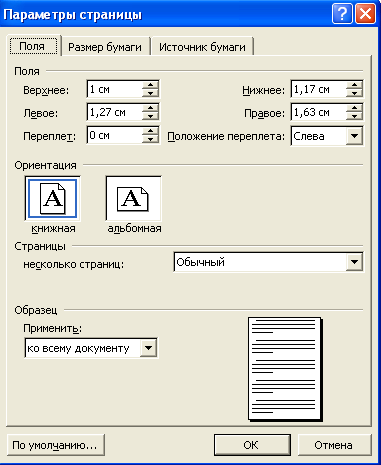Click the OK button

[x=252, y=445]
